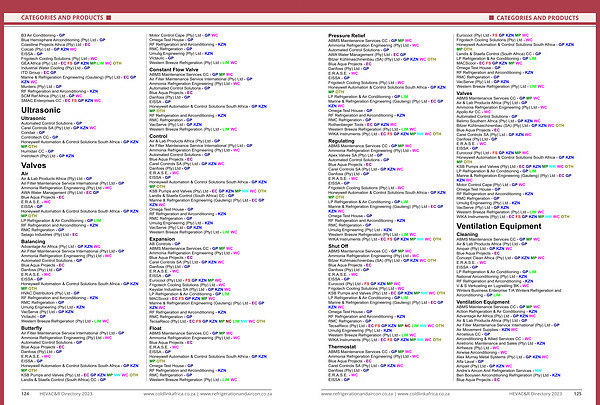Click 'Airconditioning & Allied Services CC' row
Screen dimensions: 600x405
[x=494, y=338]
